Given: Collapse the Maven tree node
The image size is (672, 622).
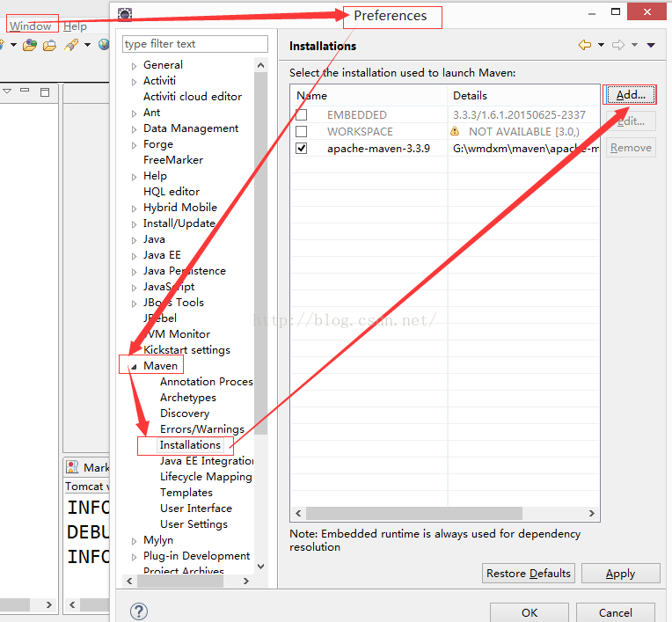Looking at the screenshot, I should pos(135,367).
